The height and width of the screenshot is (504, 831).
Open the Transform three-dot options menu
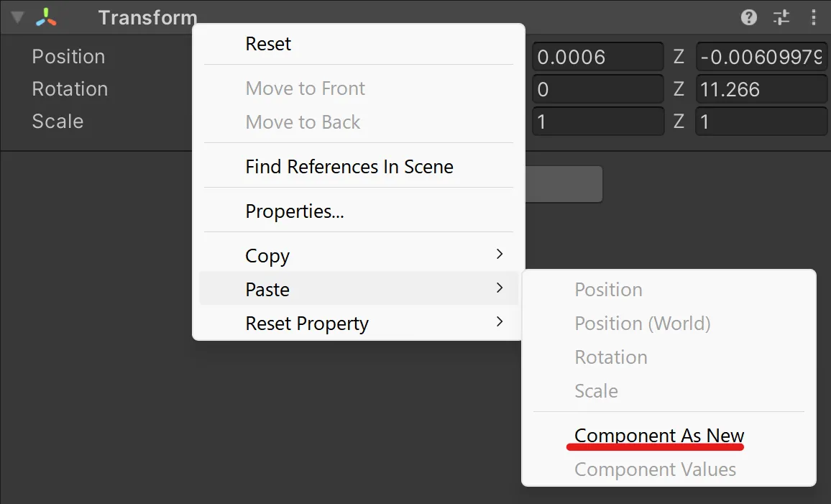click(x=814, y=17)
